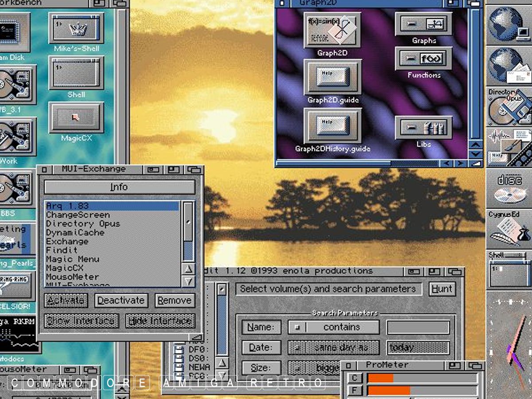Open the Graph2D program icon

(332, 31)
